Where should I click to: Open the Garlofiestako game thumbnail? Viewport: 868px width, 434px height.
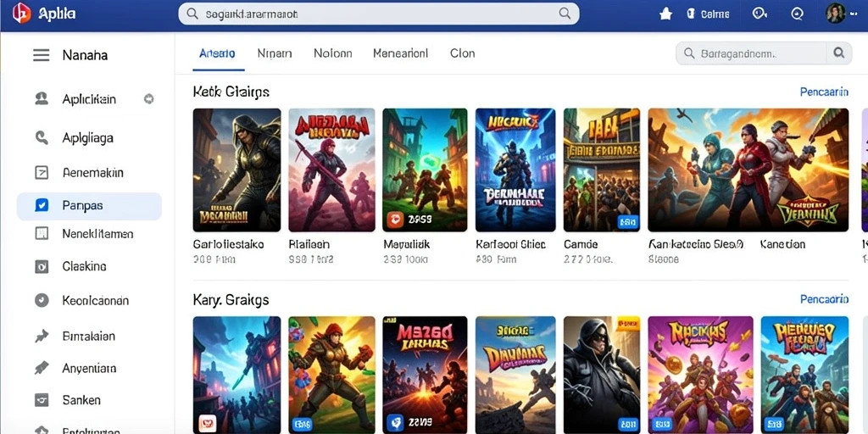coord(237,170)
